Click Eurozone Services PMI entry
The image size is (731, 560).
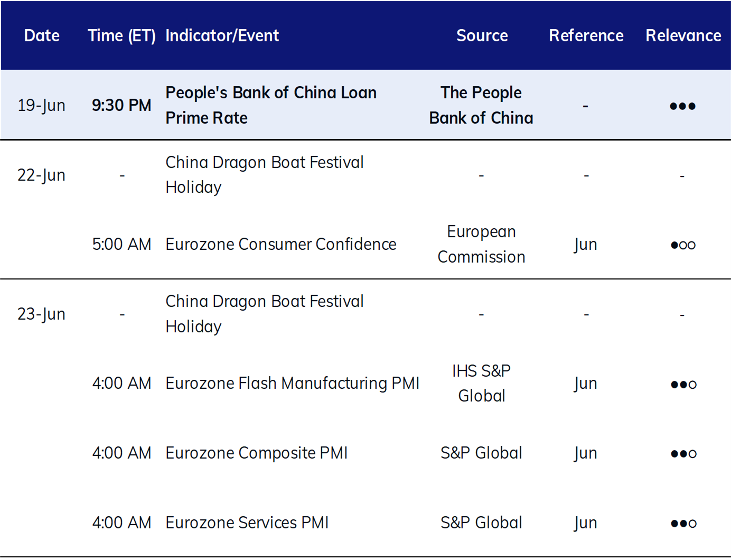(x=247, y=522)
